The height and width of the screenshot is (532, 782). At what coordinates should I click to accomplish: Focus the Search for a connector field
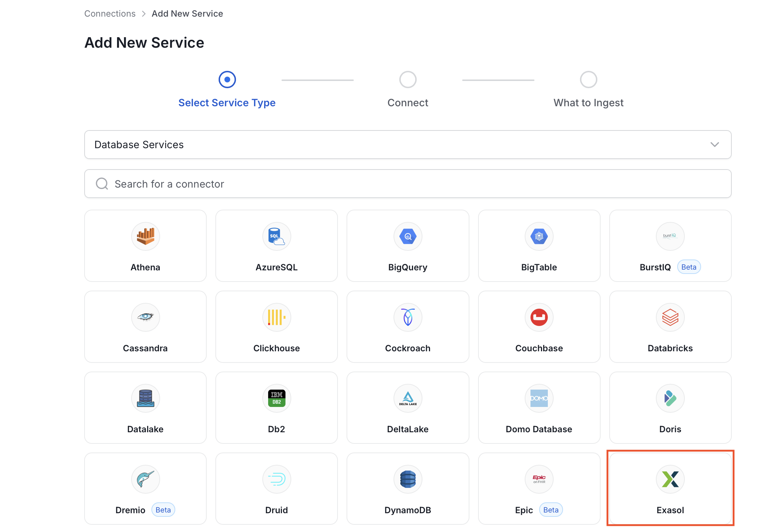(408, 184)
